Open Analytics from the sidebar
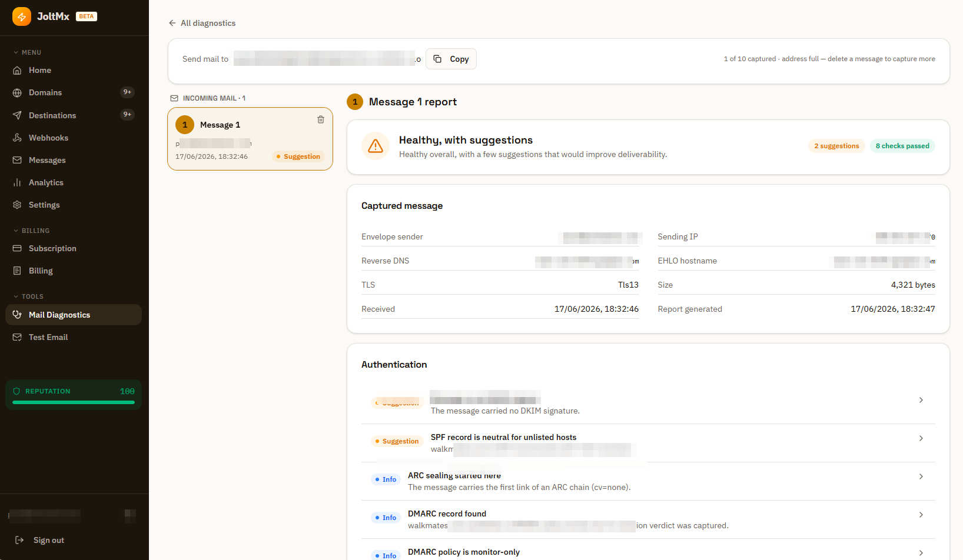 coord(74,182)
